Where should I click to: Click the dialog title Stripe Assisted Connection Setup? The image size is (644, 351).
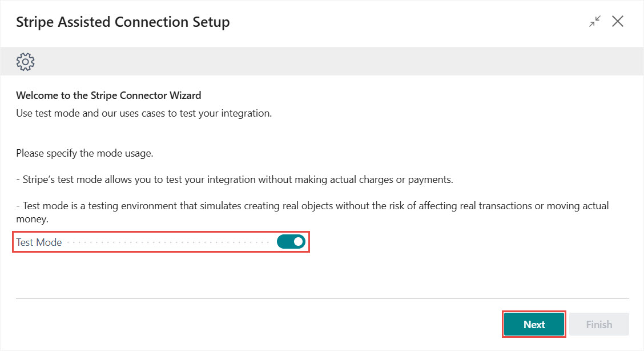click(123, 22)
